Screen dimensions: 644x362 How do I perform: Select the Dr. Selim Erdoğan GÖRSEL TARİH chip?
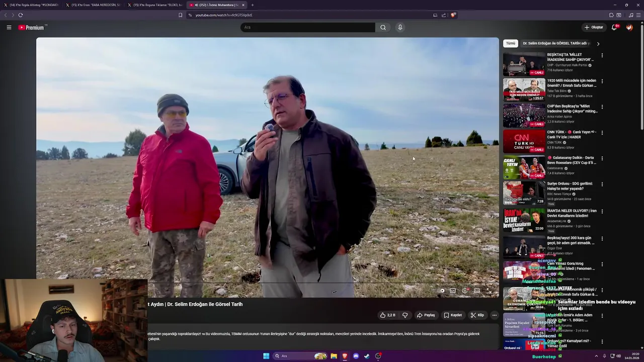point(556,43)
